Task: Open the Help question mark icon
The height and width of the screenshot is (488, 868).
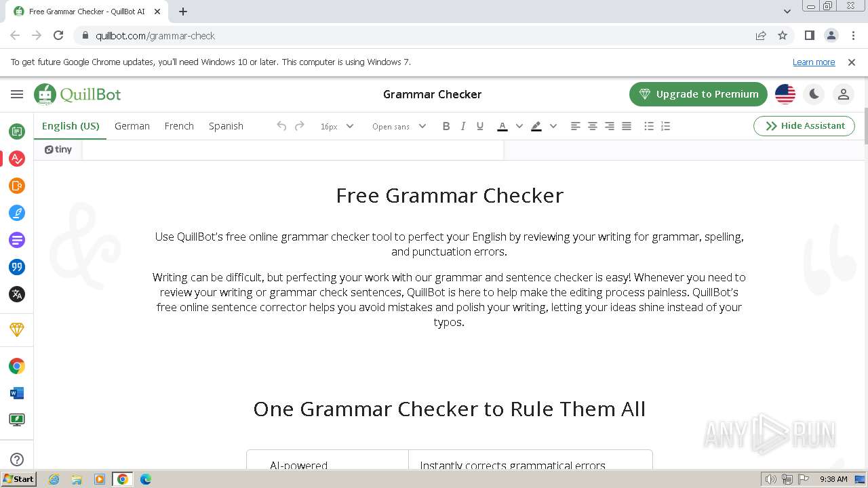Action: (17, 460)
